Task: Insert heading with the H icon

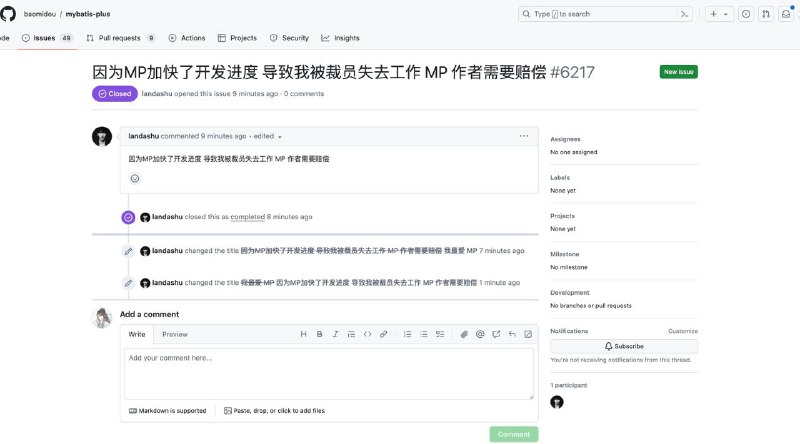Action: pos(303,334)
